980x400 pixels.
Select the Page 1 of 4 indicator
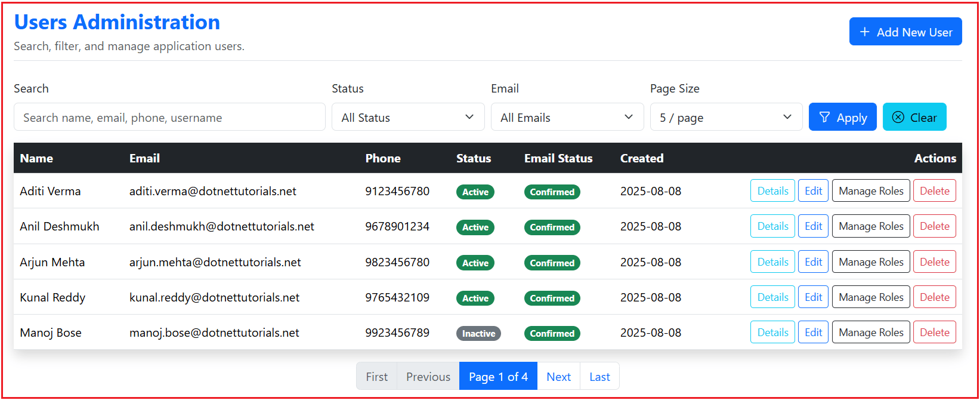tap(498, 376)
